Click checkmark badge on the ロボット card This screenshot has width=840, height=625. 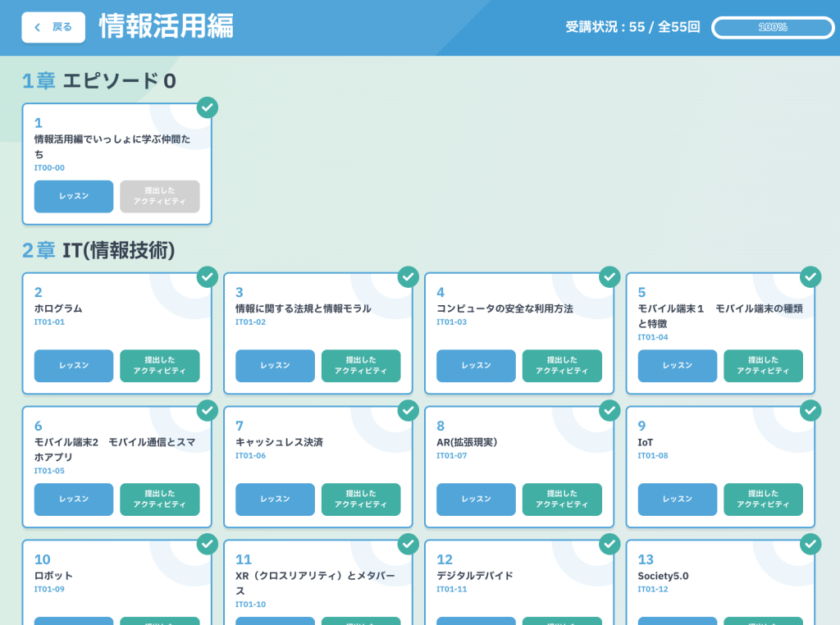tap(208, 544)
